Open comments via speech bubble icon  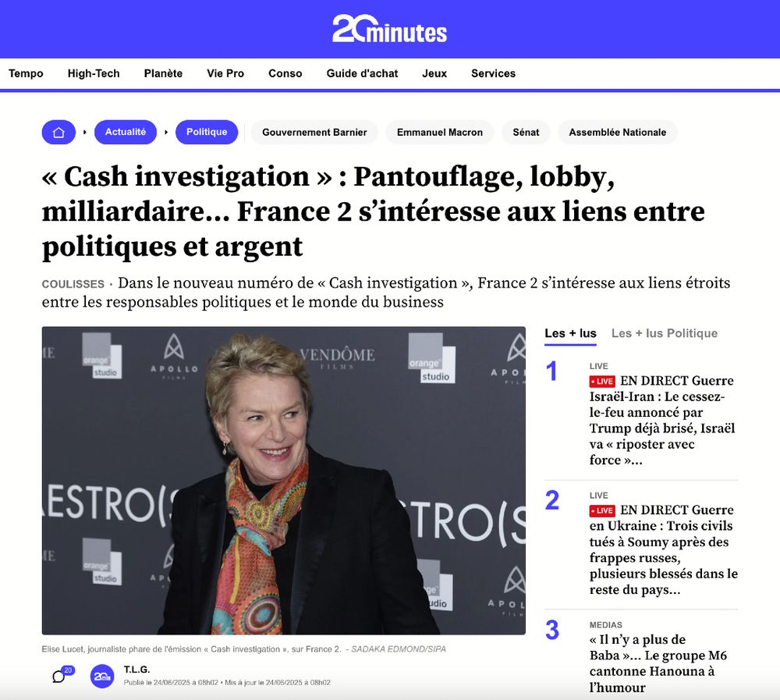[x=58, y=677]
